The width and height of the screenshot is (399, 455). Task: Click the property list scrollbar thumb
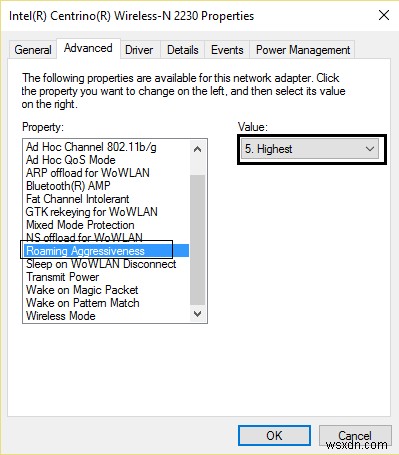pos(197,239)
